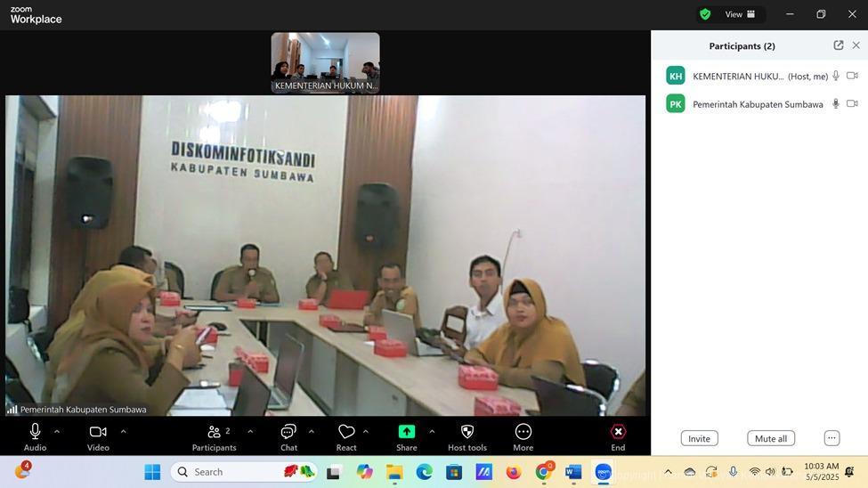Click the Invite button

(699, 438)
